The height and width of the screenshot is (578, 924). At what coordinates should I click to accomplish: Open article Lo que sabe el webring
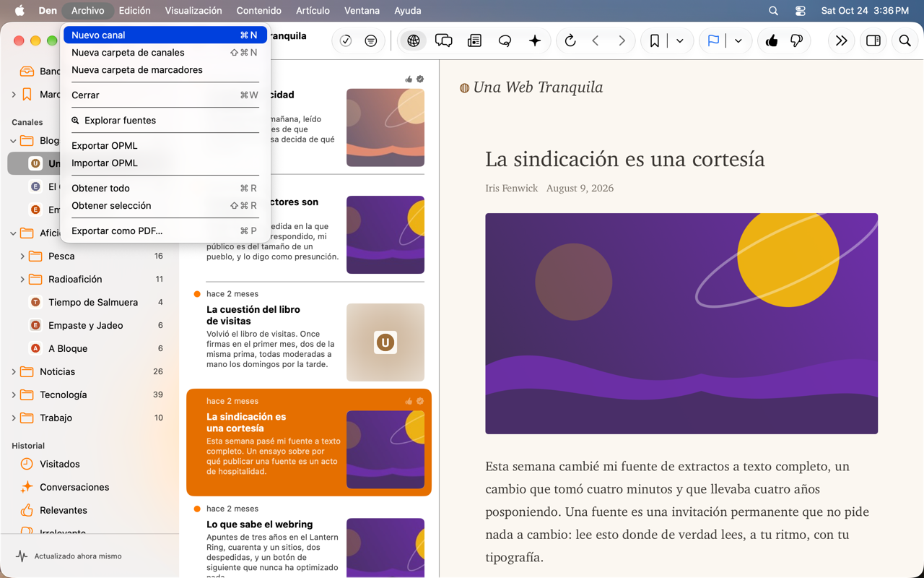click(309, 538)
